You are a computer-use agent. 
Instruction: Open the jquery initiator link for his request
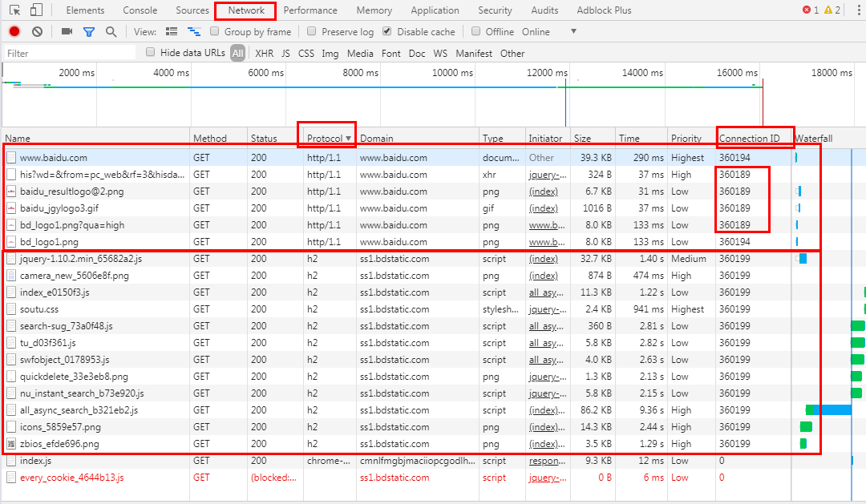tap(546, 174)
